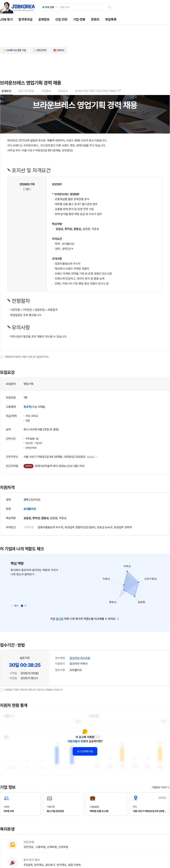This screenshot has height=868, width=170.
Task: Click the external-link icon beside 온라인 채용관
Action: click(119, 91)
